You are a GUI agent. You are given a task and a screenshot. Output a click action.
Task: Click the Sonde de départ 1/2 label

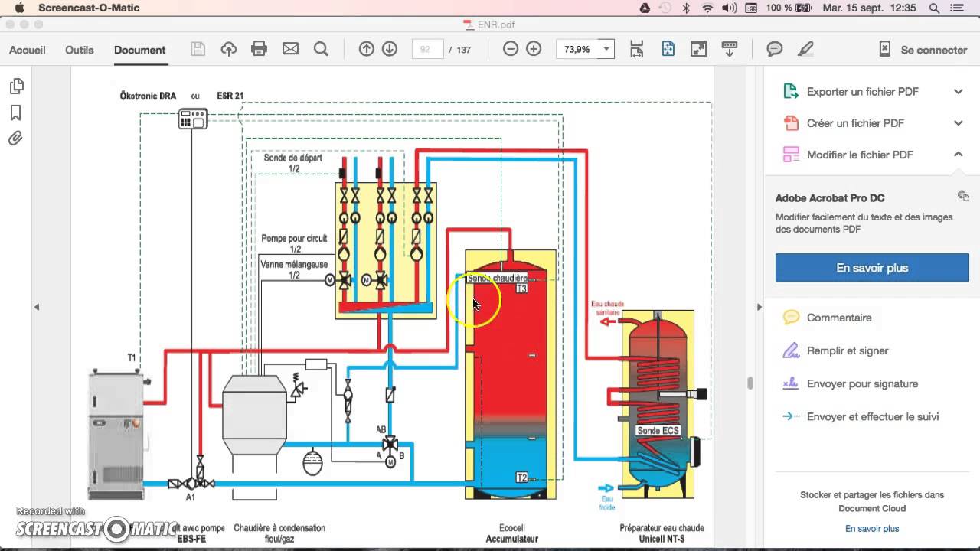293,163
